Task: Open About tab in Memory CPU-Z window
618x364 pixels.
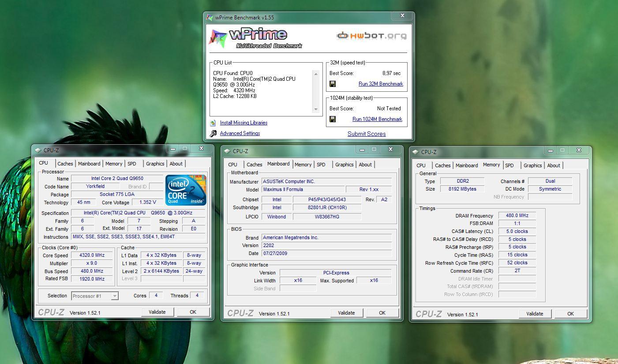Action: click(554, 165)
